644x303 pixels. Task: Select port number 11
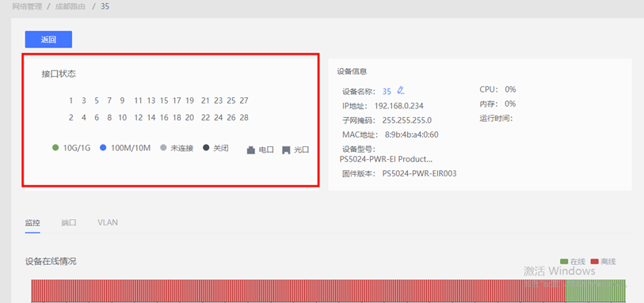[x=139, y=100]
